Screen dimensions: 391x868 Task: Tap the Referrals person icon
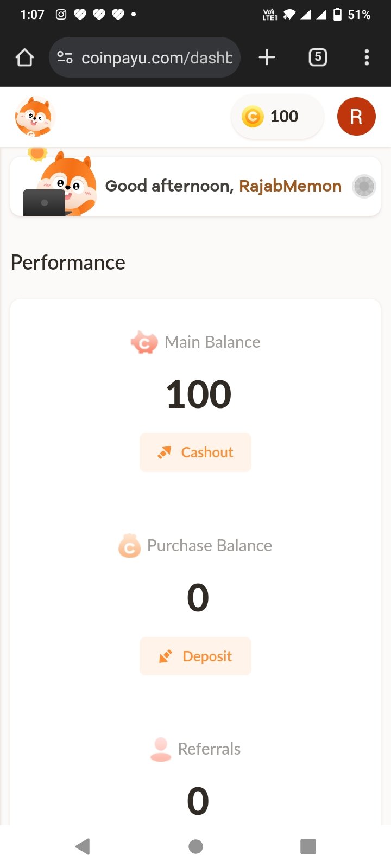(161, 749)
